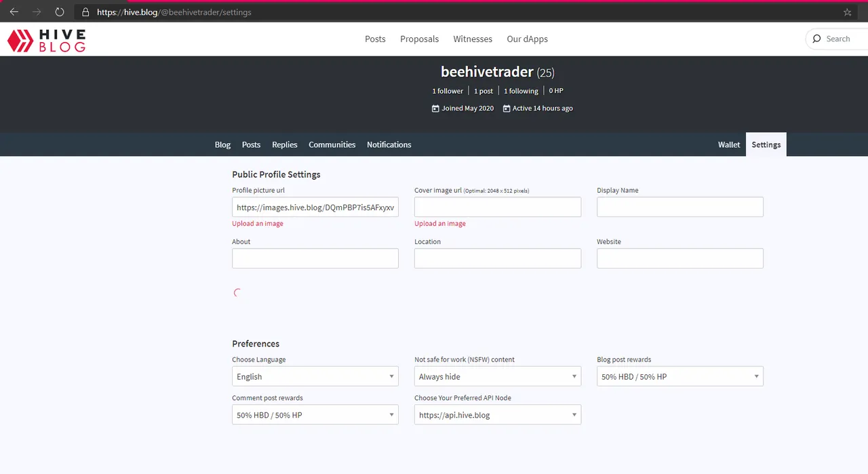Open the 1 post link
The height and width of the screenshot is (474, 868).
coord(484,91)
